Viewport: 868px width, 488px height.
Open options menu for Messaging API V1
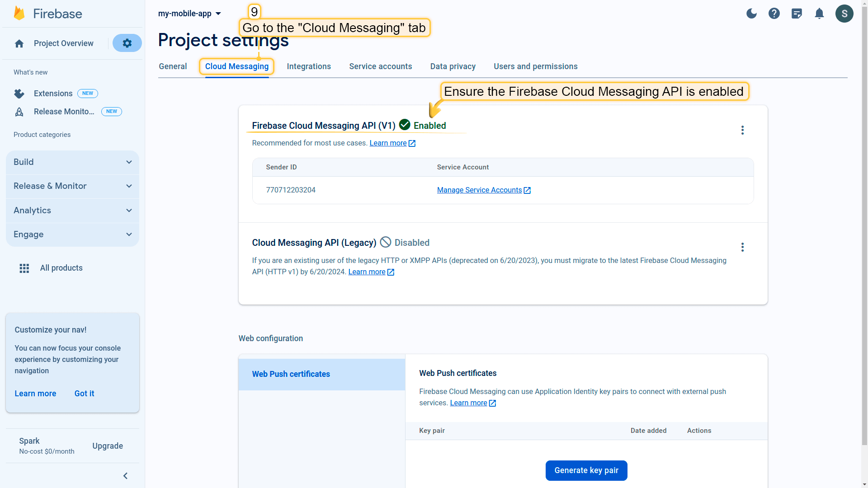(742, 130)
